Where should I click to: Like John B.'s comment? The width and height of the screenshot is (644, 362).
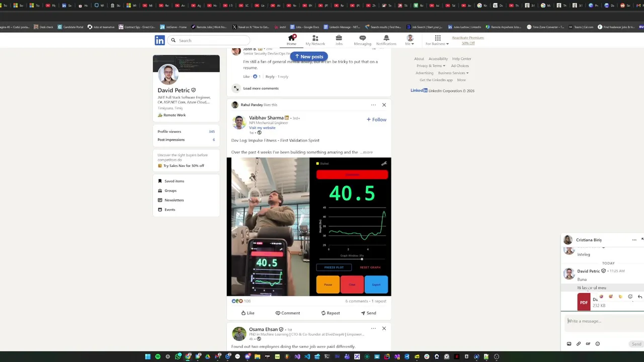coord(247,76)
